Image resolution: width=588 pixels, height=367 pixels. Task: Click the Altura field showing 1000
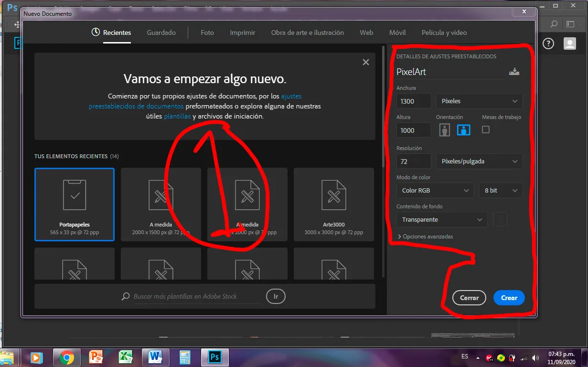(x=414, y=130)
